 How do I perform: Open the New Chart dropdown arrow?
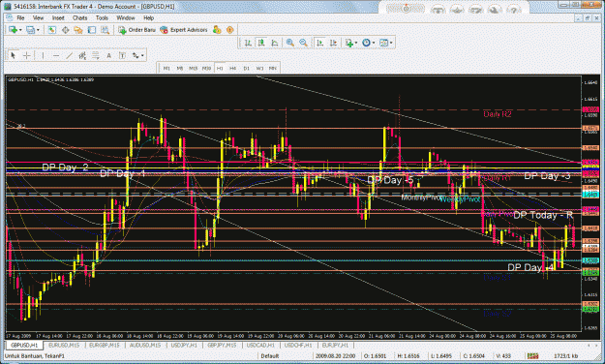click(x=19, y=30)
